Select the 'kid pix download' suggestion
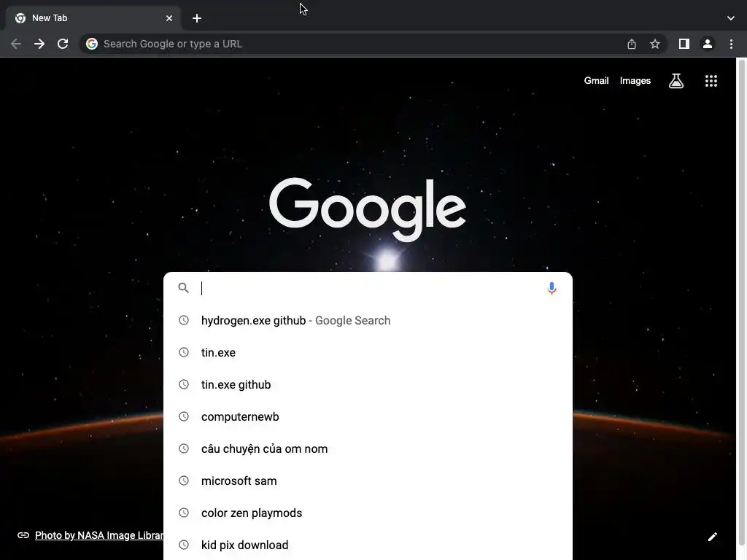This screenshot has width=747, height=560. click(x=368, y=545)
